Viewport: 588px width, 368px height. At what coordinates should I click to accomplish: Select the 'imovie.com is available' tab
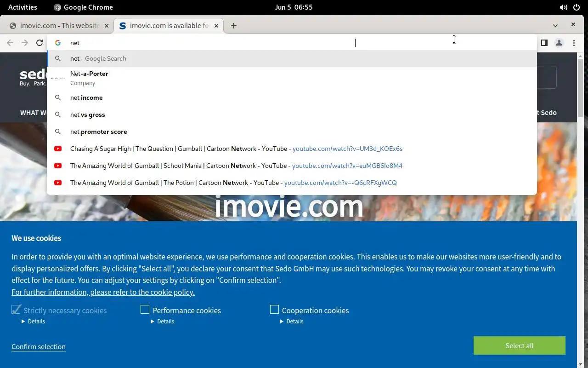(x=169, y=26)
